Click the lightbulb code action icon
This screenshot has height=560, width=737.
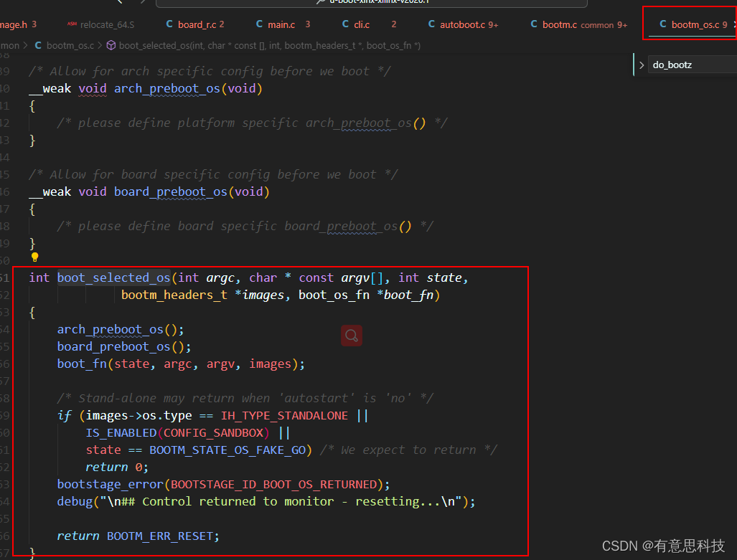click(34, 257)
